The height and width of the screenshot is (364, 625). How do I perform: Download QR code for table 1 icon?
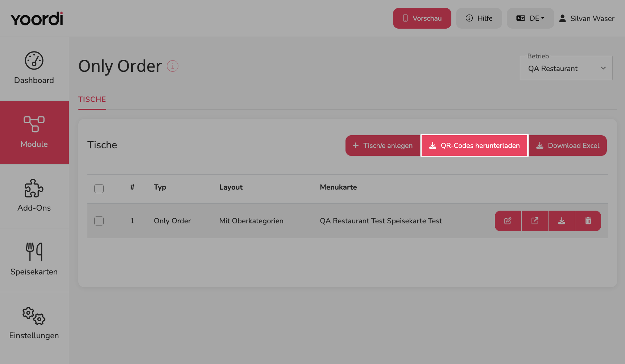click(x=562, y=221)
